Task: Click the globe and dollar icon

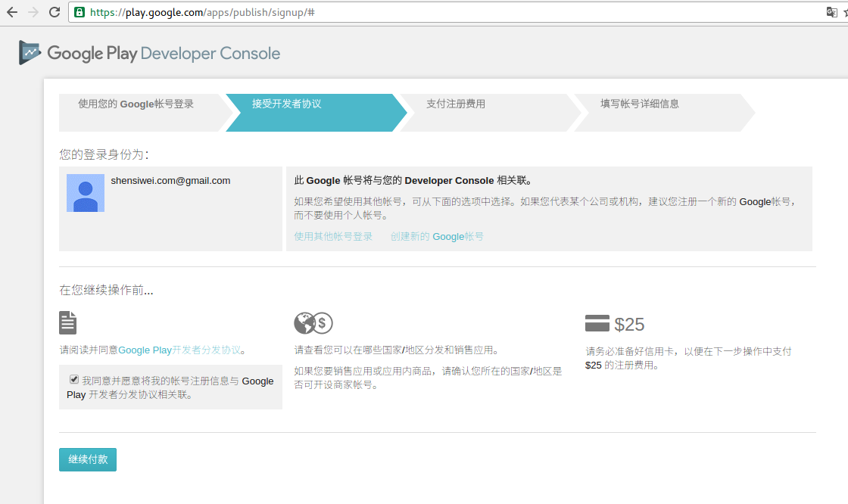Action: point(313,323)
